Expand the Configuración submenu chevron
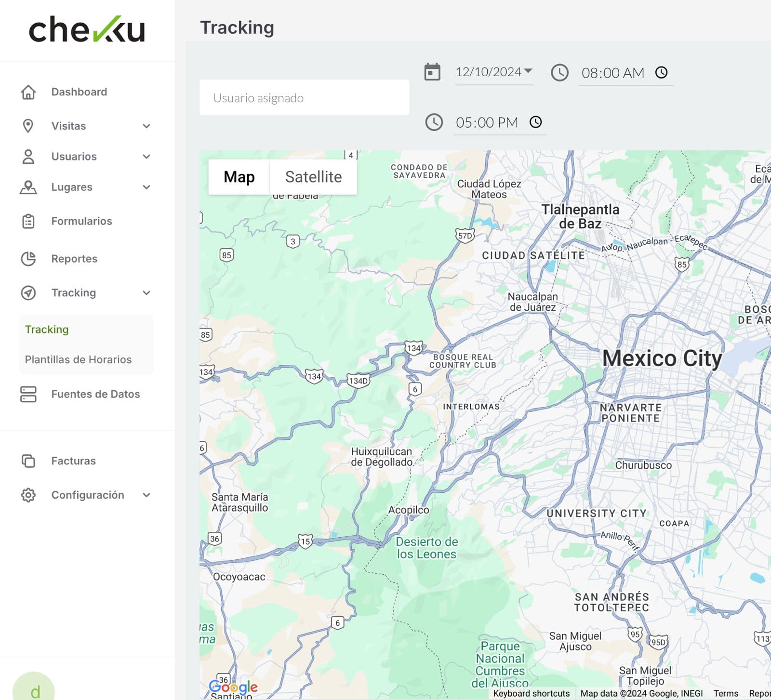Screen dimensions: 771x700 146,495
